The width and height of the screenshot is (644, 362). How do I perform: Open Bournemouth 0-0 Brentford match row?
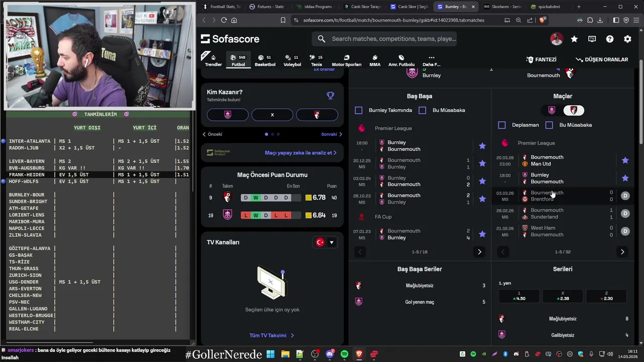click(x=562, y=196)
